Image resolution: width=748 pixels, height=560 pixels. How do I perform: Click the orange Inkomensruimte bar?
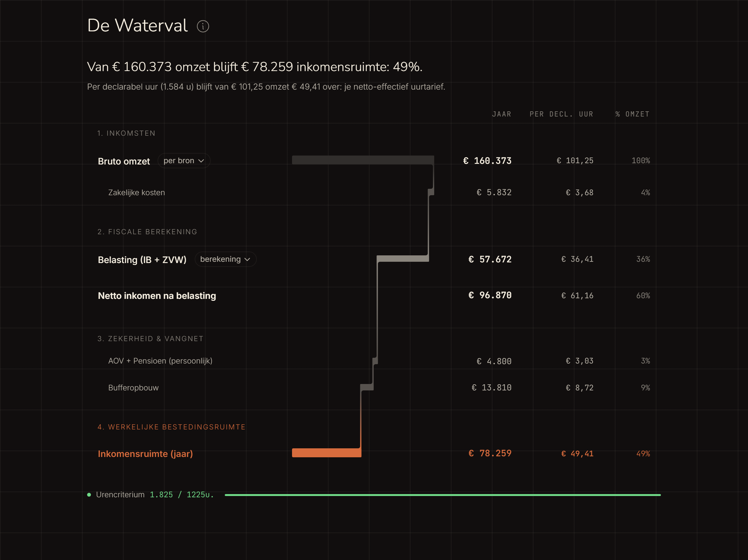326,453
